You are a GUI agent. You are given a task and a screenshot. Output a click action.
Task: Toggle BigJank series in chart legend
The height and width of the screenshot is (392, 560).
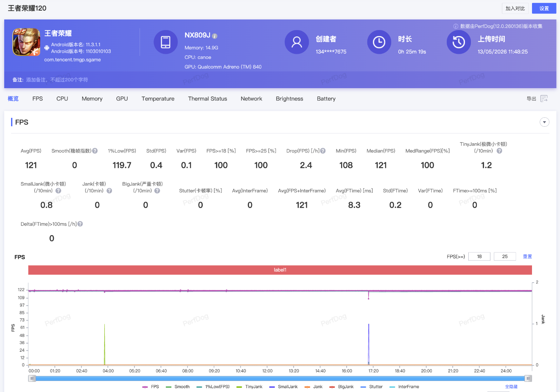click(342, 387)
